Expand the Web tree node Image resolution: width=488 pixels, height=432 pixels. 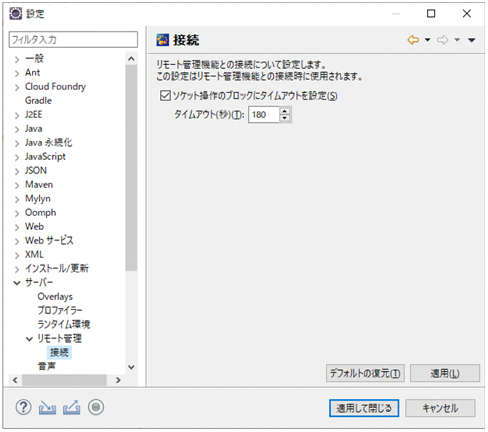pos(17,227)
